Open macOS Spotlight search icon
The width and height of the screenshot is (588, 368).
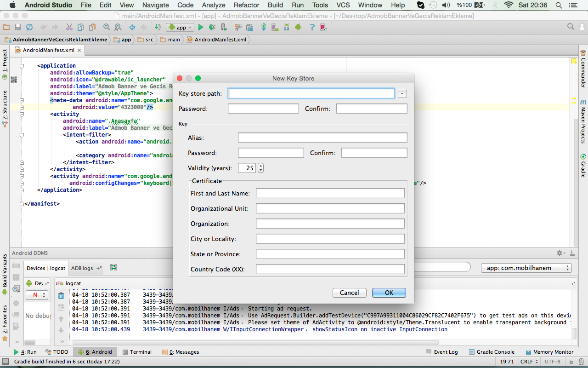point(559,5)
